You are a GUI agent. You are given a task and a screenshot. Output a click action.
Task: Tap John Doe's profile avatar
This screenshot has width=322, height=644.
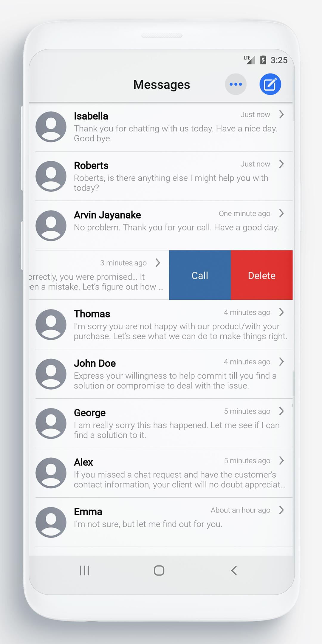(51, 374)
